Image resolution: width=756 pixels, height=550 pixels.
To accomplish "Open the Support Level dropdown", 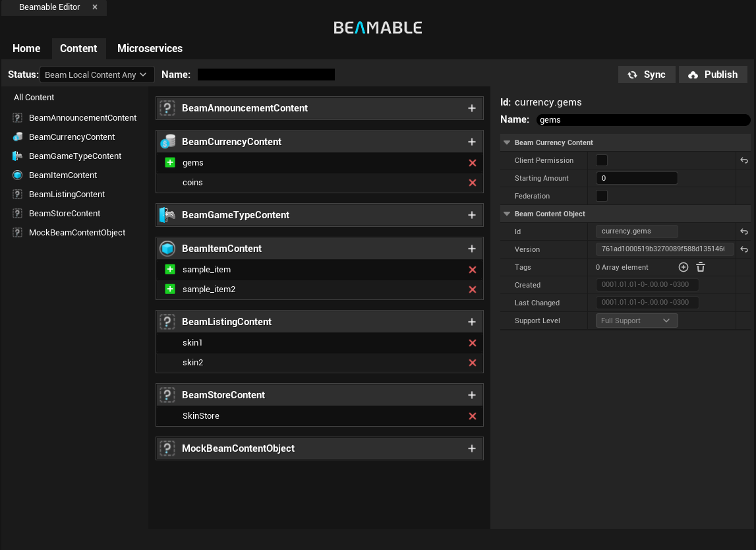I will 635,321.
